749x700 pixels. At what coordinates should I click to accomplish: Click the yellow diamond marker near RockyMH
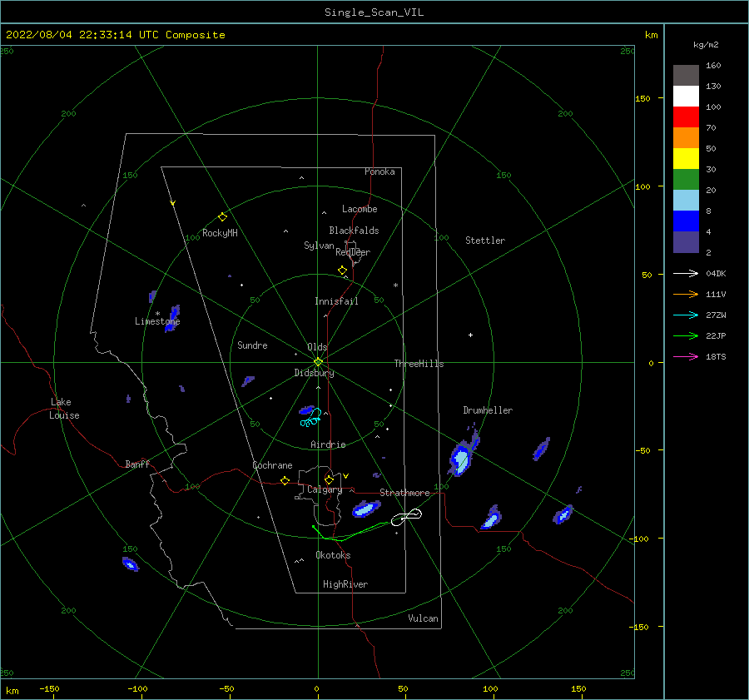tap(222, 217)
